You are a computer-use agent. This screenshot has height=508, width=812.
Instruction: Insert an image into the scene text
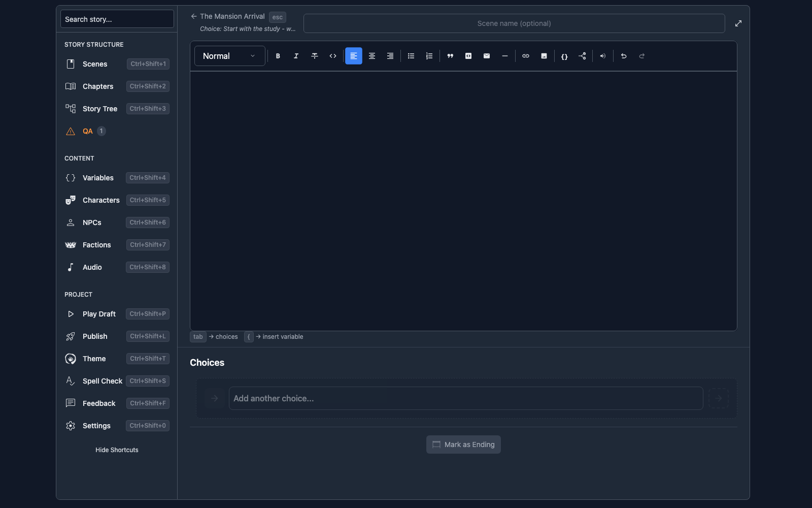coord(544,56)
